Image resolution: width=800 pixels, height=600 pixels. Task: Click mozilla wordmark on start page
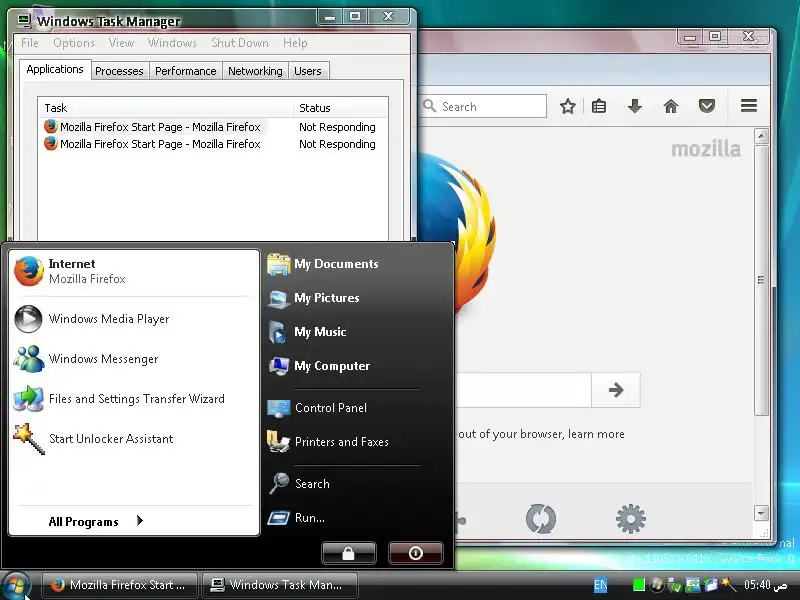click(x=706, y=149)
